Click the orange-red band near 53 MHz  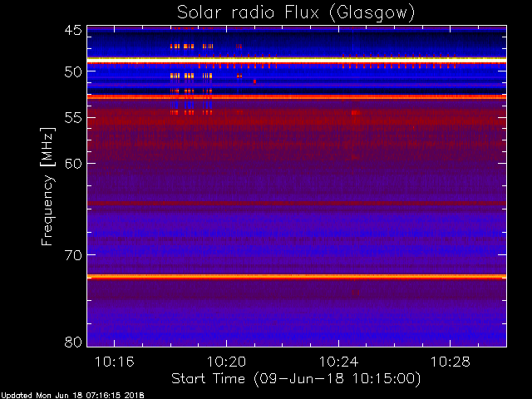297,97
